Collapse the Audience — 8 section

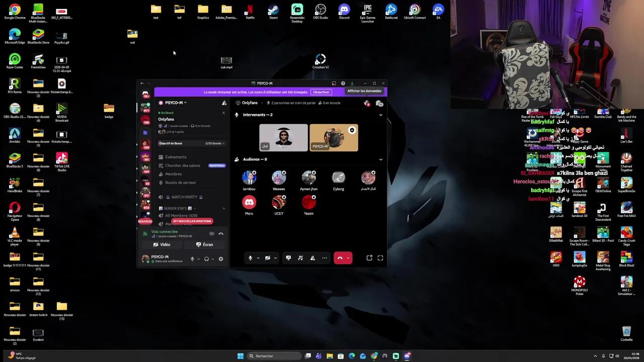pos(381,159)
